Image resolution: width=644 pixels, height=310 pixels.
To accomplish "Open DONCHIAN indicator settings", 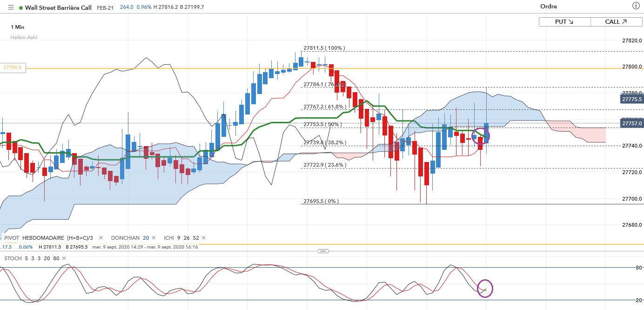I will click(x=129, y=238).
